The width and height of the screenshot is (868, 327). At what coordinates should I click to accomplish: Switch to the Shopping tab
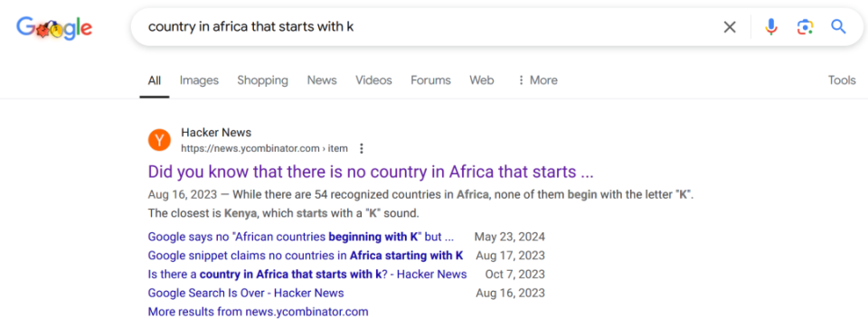(262, 80)
